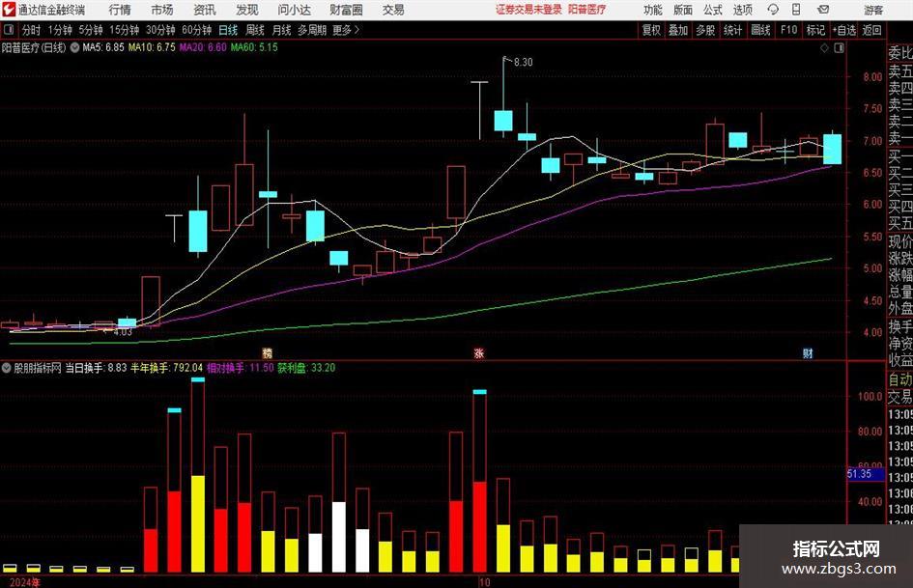Click the MA5: 6.85 indicator label
Screen dimensions: 913x588
click(x=103, y=47)
